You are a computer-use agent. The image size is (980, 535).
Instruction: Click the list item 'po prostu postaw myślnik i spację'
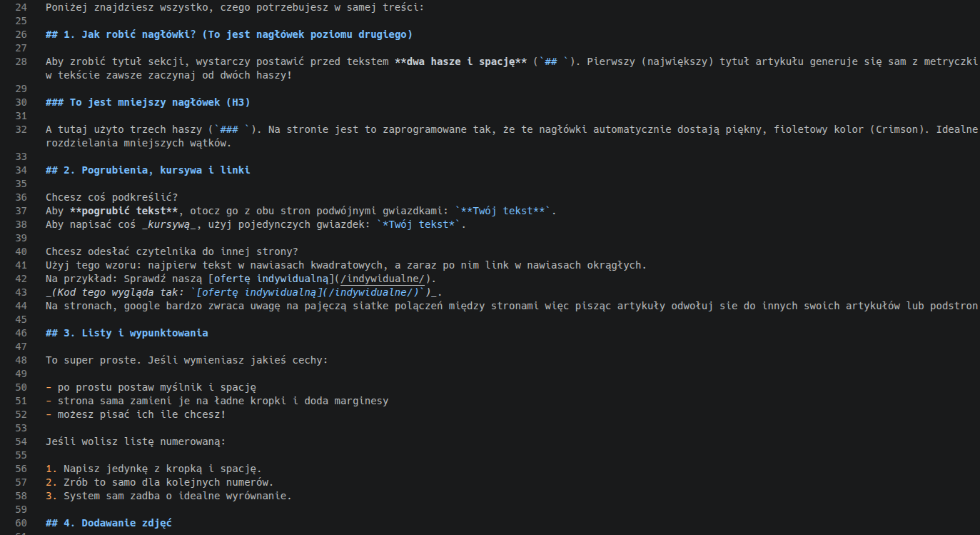click(156, 387)
